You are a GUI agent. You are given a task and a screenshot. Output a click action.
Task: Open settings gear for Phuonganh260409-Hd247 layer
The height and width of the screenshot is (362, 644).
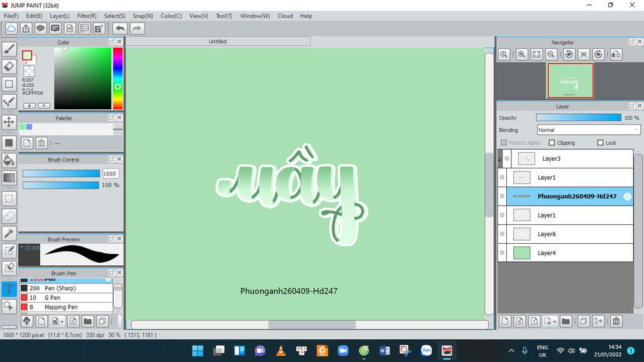pyautogui.click(x=627, y=196)
